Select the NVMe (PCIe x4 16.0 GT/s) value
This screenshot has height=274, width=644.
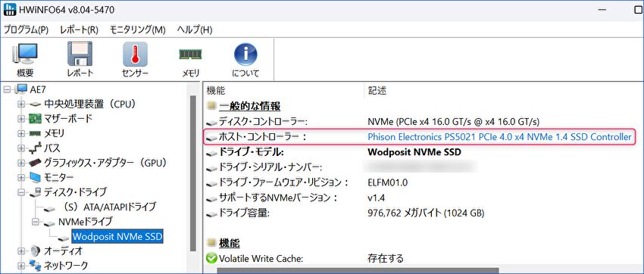[x=453, y=122]
